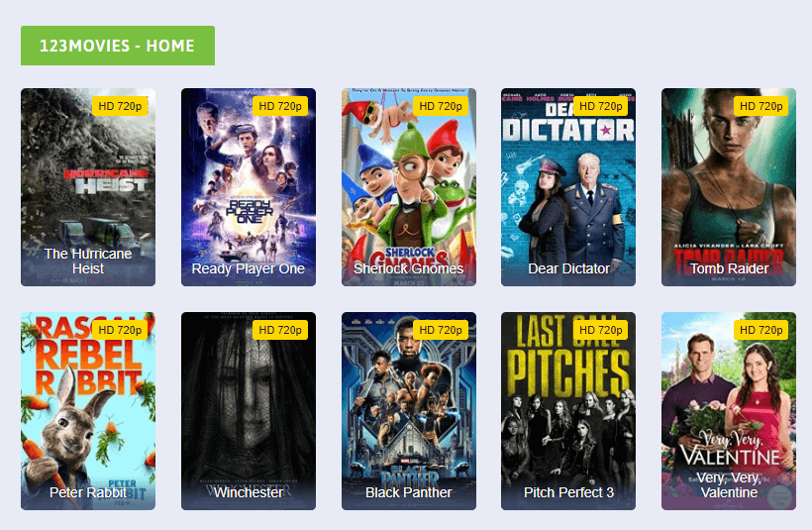Click HD 720p badge on Hurricane Heist
The width and height of the screenshot is (812, 530).
coord(120,106)
